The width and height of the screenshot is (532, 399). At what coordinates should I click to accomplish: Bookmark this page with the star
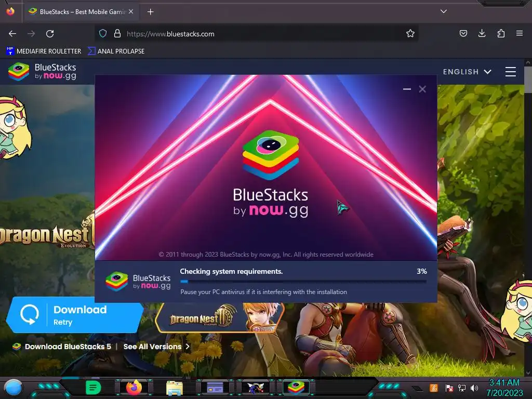[x=410, y=34]
